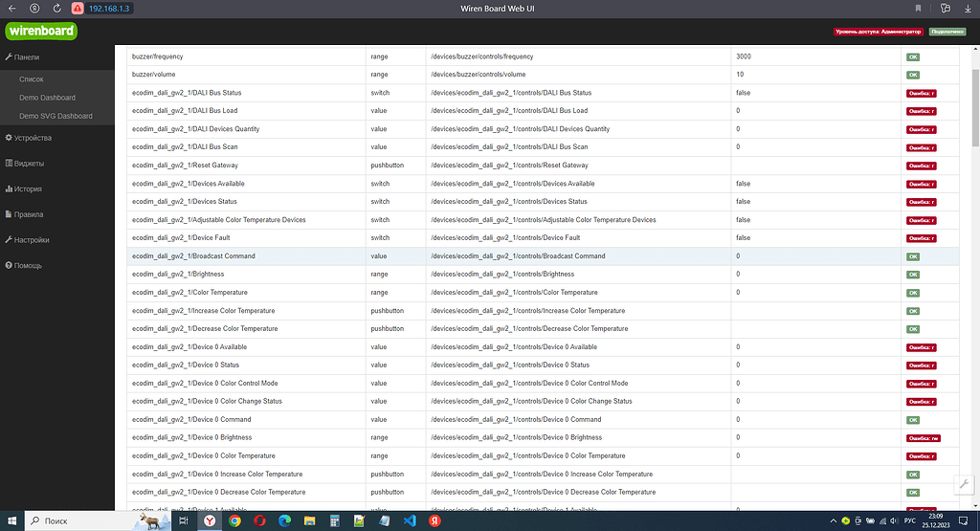Image resolution: width=980 pixels, height=531 pixels.
Task: Select the ecodim_dali_gw2_1/Brightness name cell
Action: pyautogui.click(x=246, y=275)
